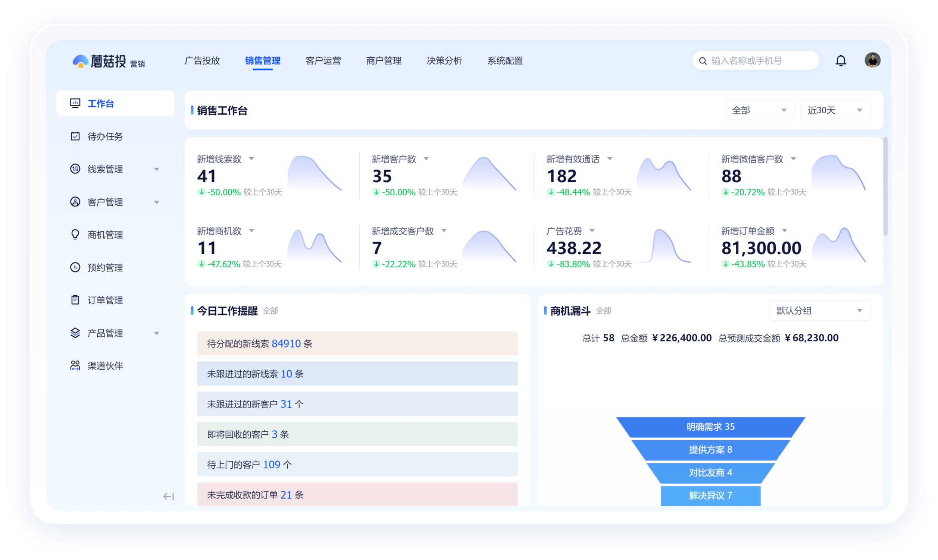Click the 预约管理 clock icon
Viewport: 938px width, 560px height.
click(x=75, y=267)
